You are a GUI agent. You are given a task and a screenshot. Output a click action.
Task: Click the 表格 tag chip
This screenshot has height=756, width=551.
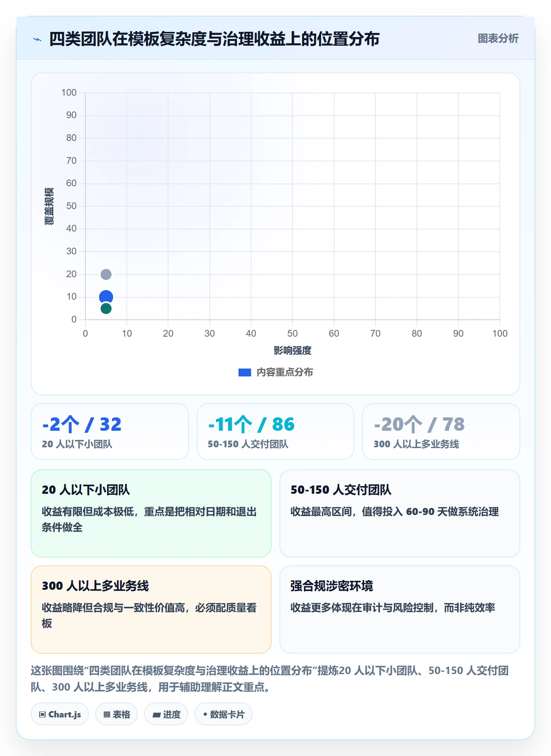[x=116, y=714]
